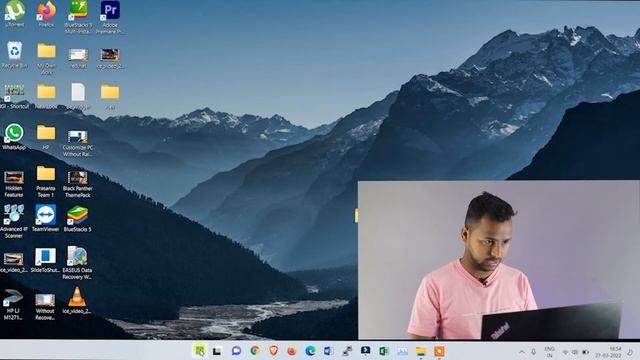Viewport: 640px width, 360px height.
Task: Launch Google Chrome from the taskbar
Action: (255, 351)
